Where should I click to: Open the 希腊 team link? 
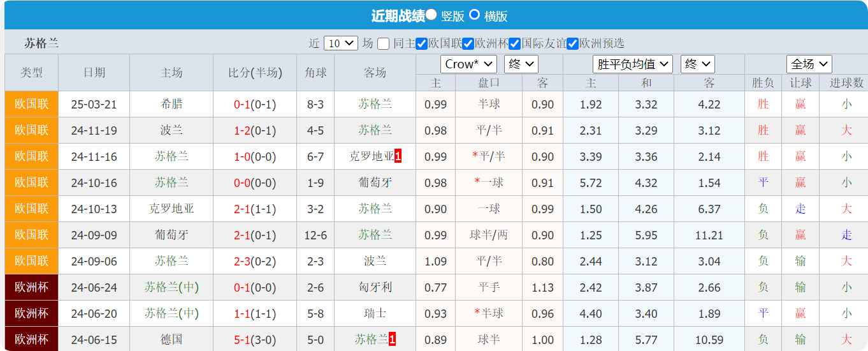tap(171, 104)
